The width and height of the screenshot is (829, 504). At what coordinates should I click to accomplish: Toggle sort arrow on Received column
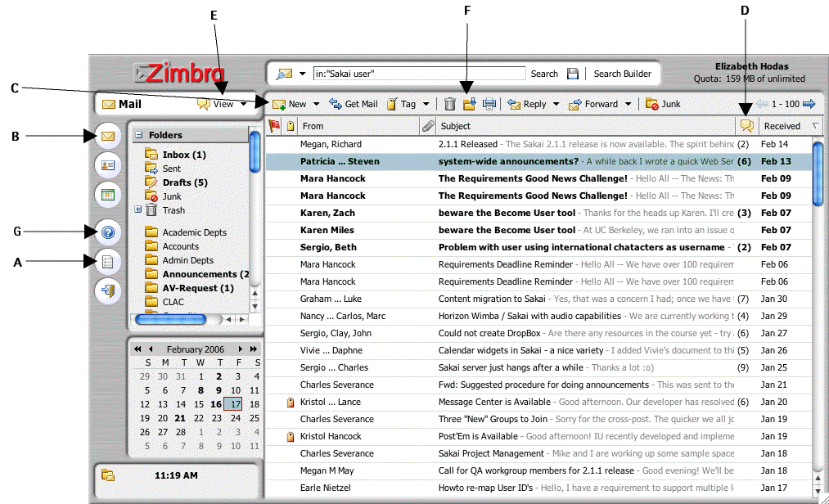[x=815, y=126]
